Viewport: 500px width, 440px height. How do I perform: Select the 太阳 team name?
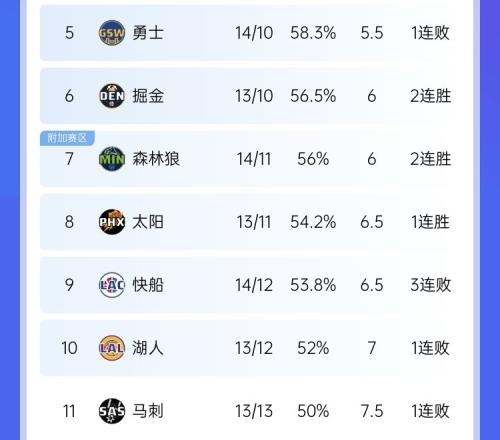148,222
